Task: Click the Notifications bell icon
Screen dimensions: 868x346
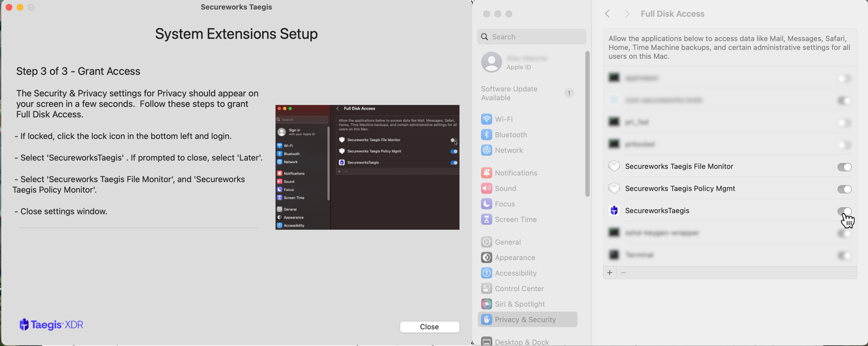Action: [487, 173]
